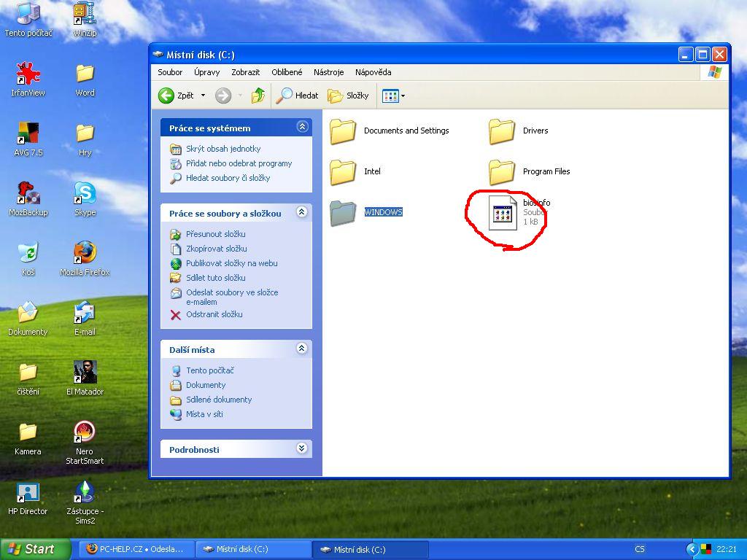Image resolution: width=747 pixels, height=560 pixels.
Task: Expand the Podrobnosti details panel
Action: coord(302,449)
